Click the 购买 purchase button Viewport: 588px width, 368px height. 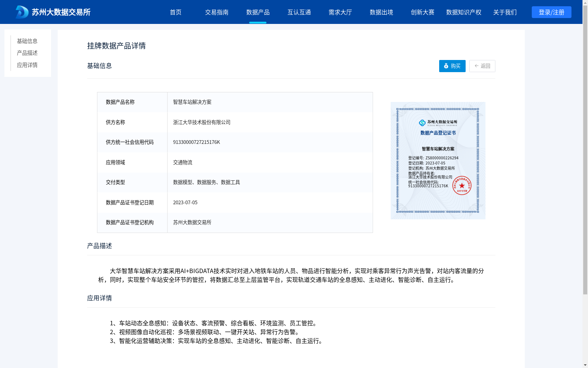[452, 66]
